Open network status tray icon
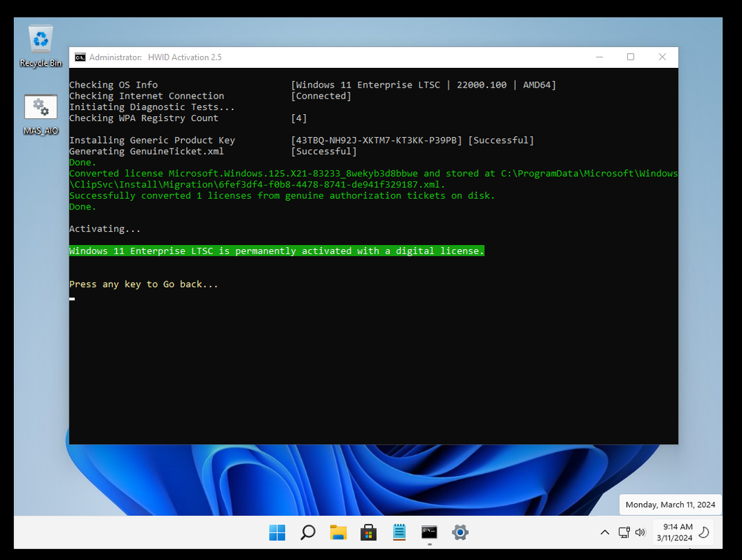Viewport: 742px width, 560px height. [624, 533]
